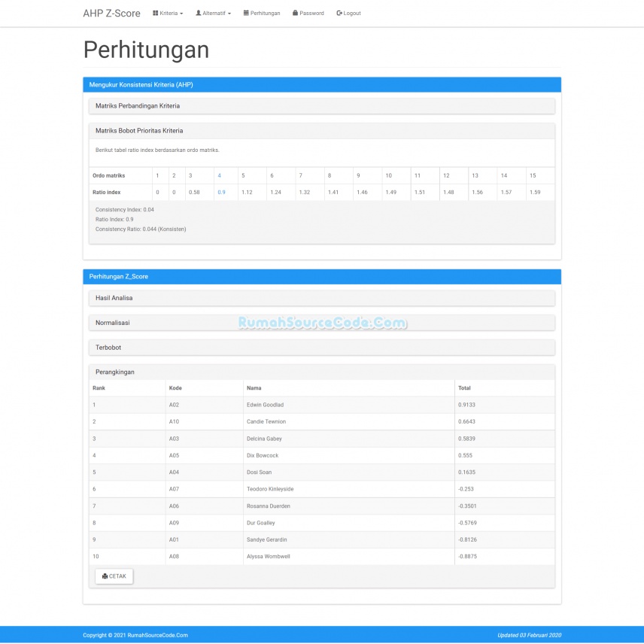Open the Alternatif dropdown menu
The height and width of the screenshot is (644, 644).
tap(214, 13)
